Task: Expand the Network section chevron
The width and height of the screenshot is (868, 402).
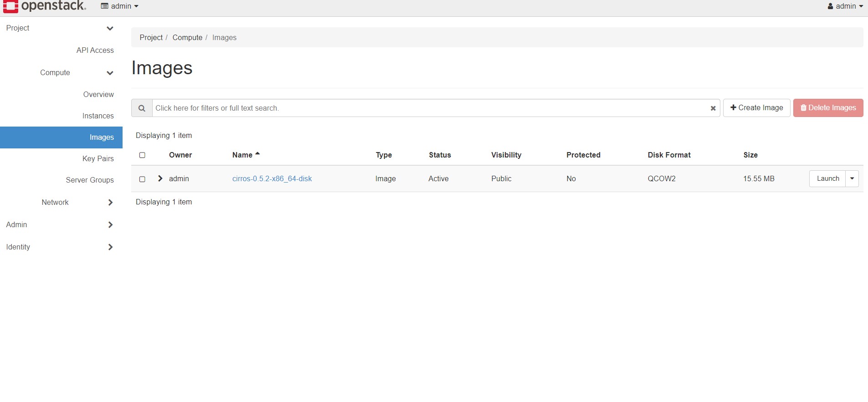Action: (x=110, y=203)
